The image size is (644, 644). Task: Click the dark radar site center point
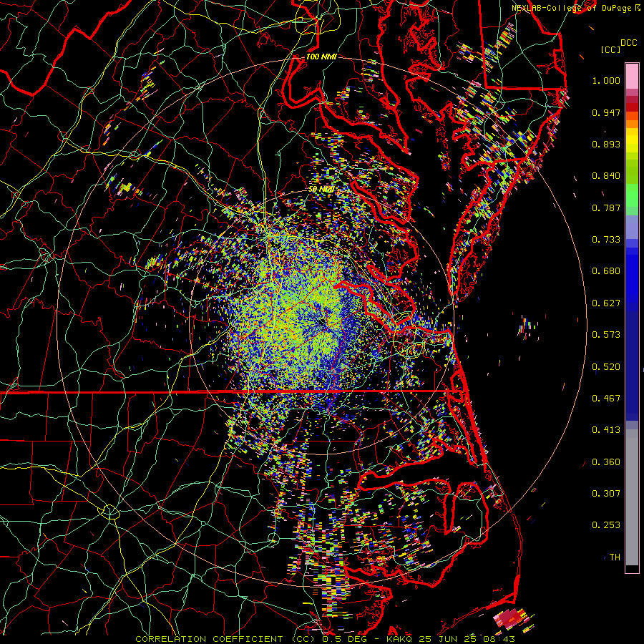coord(321,323)
